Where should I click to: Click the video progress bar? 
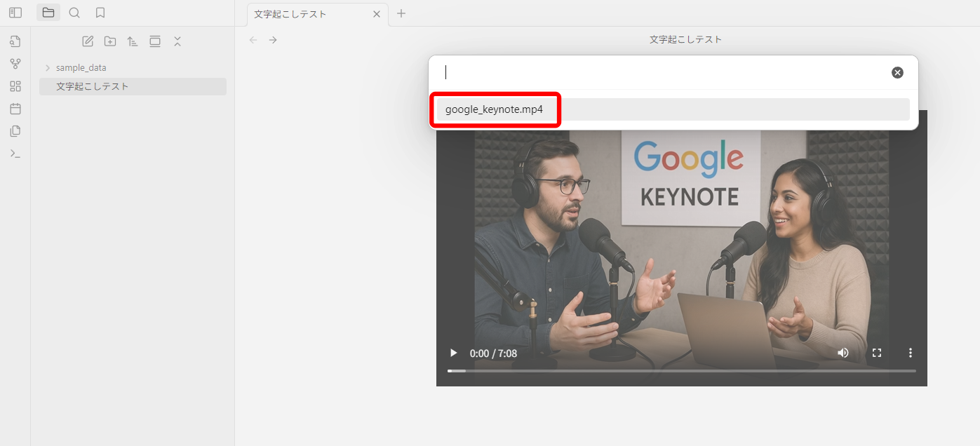point(682,370)
